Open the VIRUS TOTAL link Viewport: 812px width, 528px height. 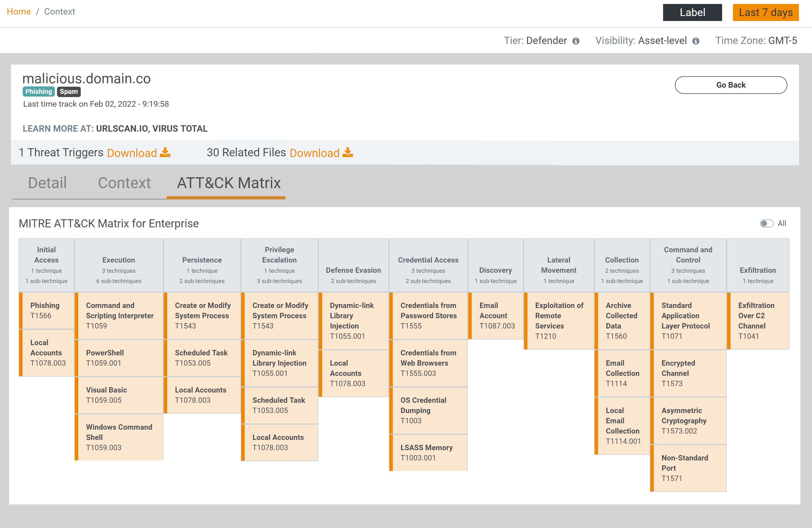tap(180, 129)
